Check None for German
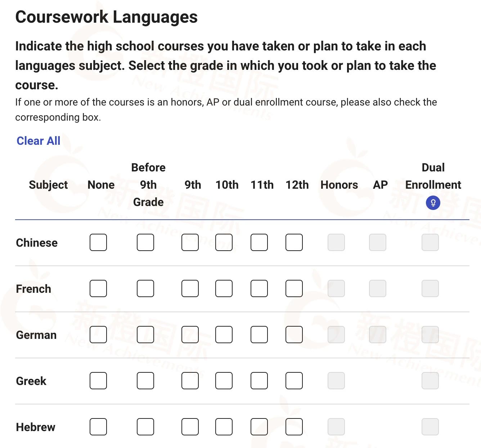Image resolution: width=481 pixels, height=448 pixels. pos(98,335)
